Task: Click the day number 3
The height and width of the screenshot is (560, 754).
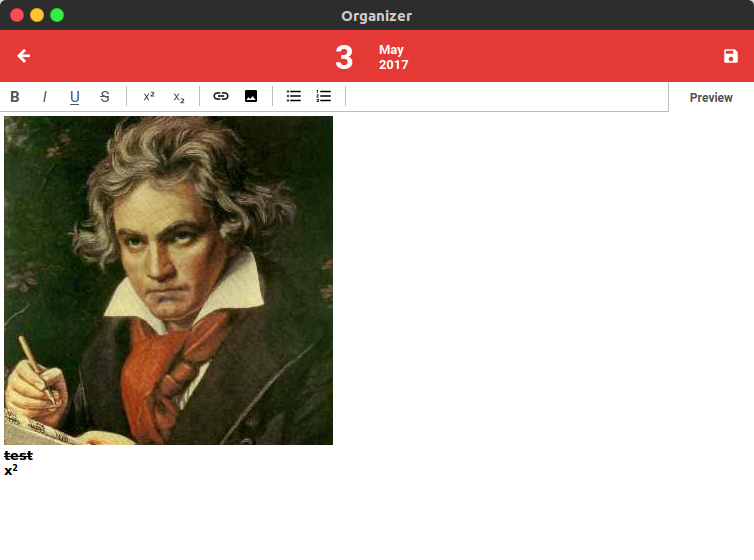Action: click(344, 58)
